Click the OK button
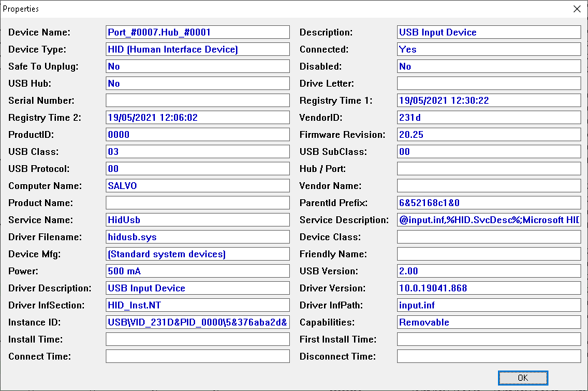The width and height of the screenshot is (588, 391). (523, 377)
